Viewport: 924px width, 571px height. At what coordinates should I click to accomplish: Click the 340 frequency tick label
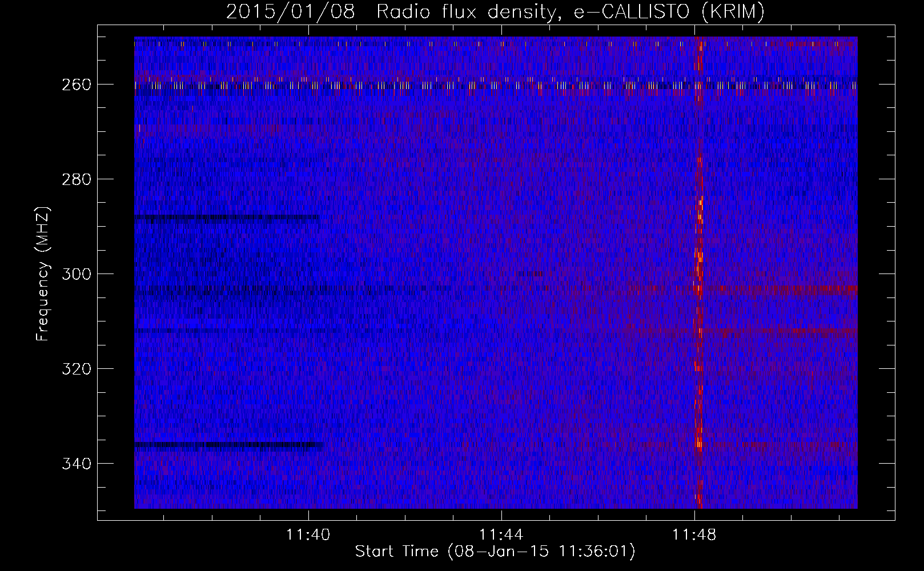coord(77,464)
